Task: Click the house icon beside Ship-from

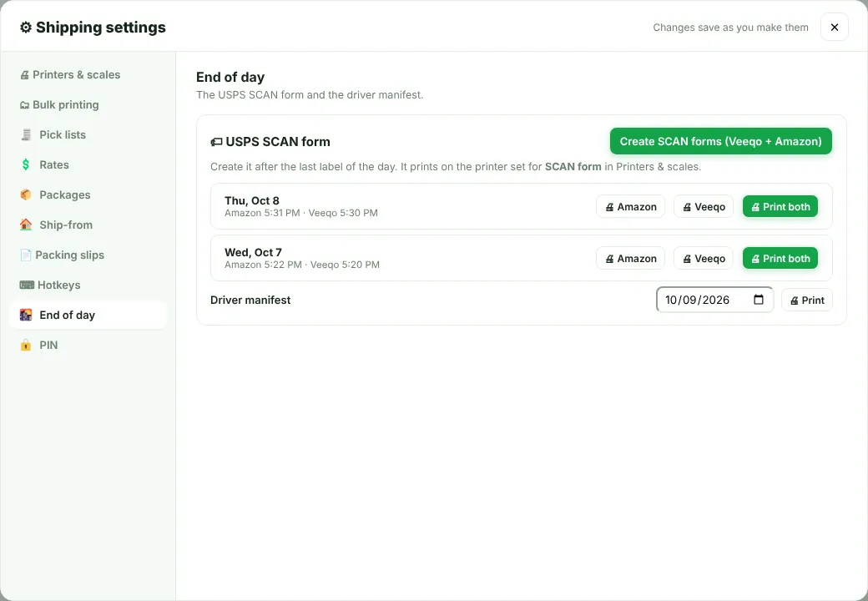Action: click(26, 225)
